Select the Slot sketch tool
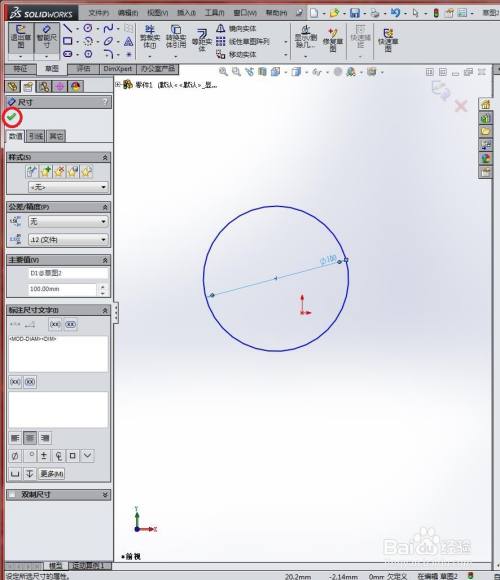The height and width of the screenshot is (580, 500). tap(67, 54)
